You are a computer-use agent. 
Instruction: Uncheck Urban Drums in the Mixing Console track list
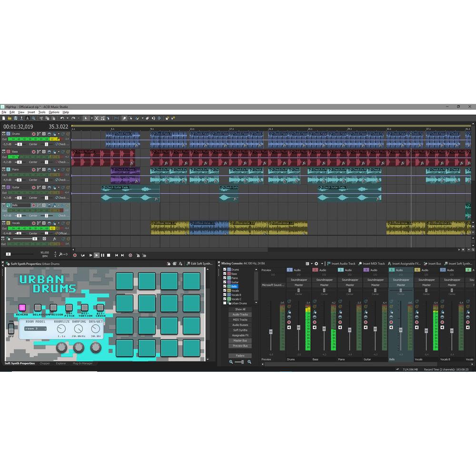click(225, 303)
